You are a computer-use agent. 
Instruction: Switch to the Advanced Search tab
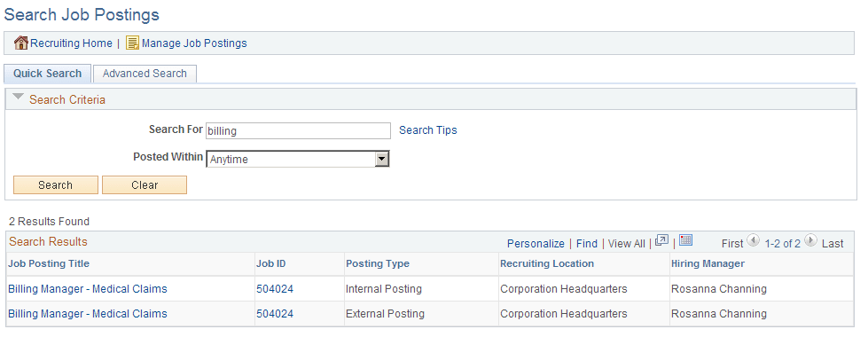tap(145, 74)
